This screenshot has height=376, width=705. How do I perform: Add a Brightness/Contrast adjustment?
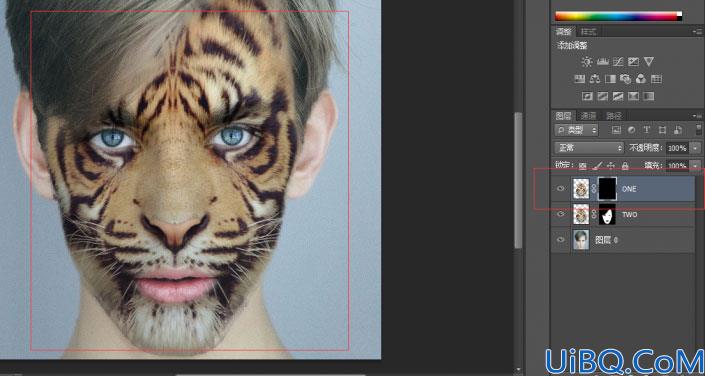587,62
